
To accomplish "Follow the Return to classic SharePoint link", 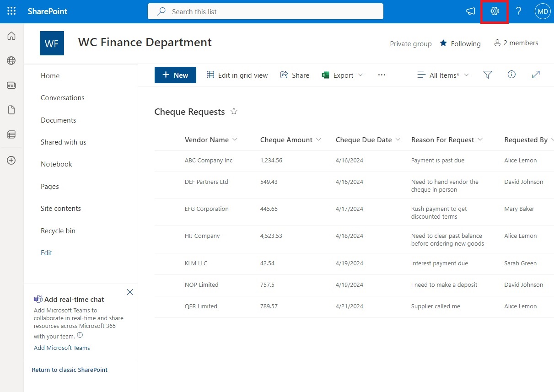I will pos(70,370).
